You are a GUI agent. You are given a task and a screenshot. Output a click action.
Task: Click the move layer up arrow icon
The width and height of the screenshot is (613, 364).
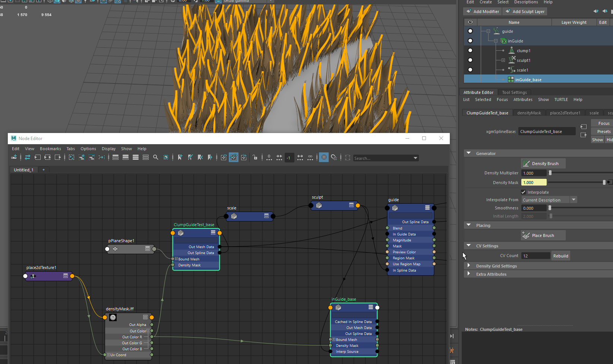click(x=596, y=12)
